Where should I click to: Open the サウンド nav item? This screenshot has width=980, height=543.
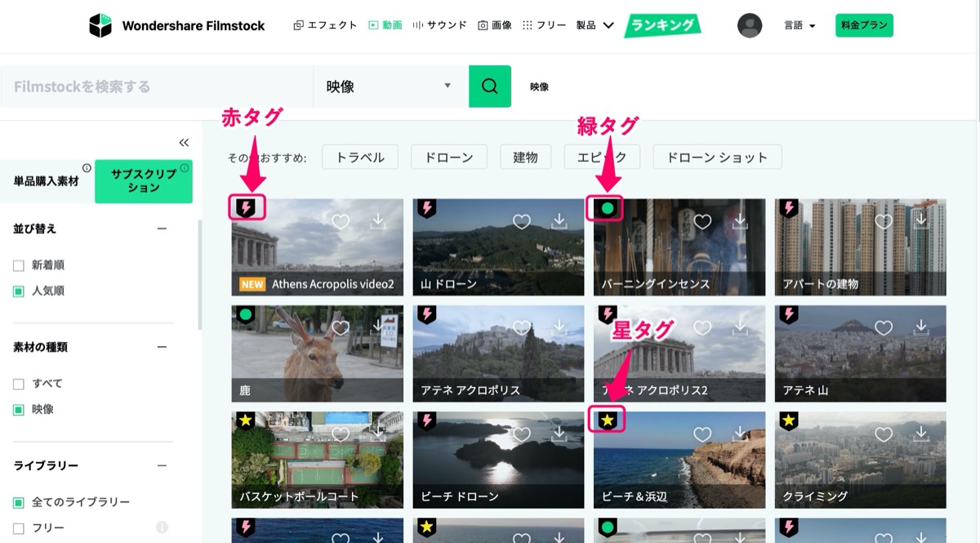(x=440, y=25)
